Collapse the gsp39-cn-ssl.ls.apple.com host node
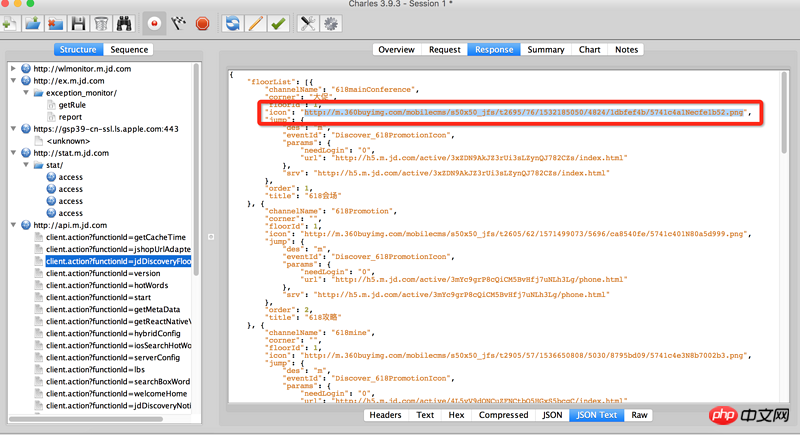Viewport: 800px width, 435px height. pyautogui.click(x=13, y=129)
